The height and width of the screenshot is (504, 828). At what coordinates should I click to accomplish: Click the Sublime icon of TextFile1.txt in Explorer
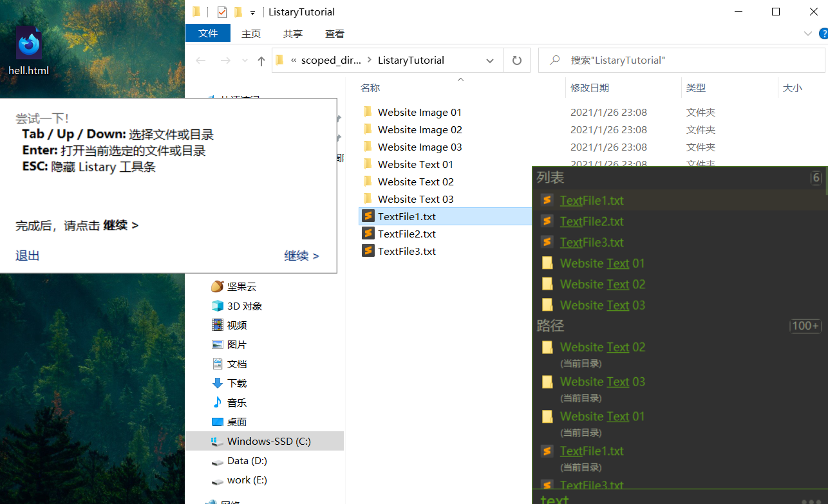368,216
